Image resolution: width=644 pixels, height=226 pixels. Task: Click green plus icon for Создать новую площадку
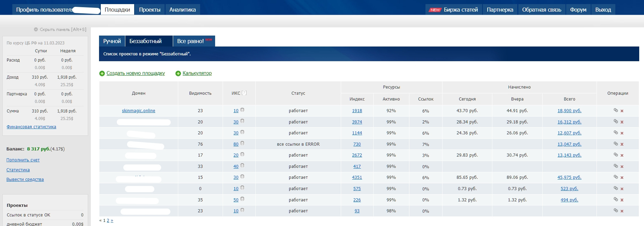[x=102, y=74]
